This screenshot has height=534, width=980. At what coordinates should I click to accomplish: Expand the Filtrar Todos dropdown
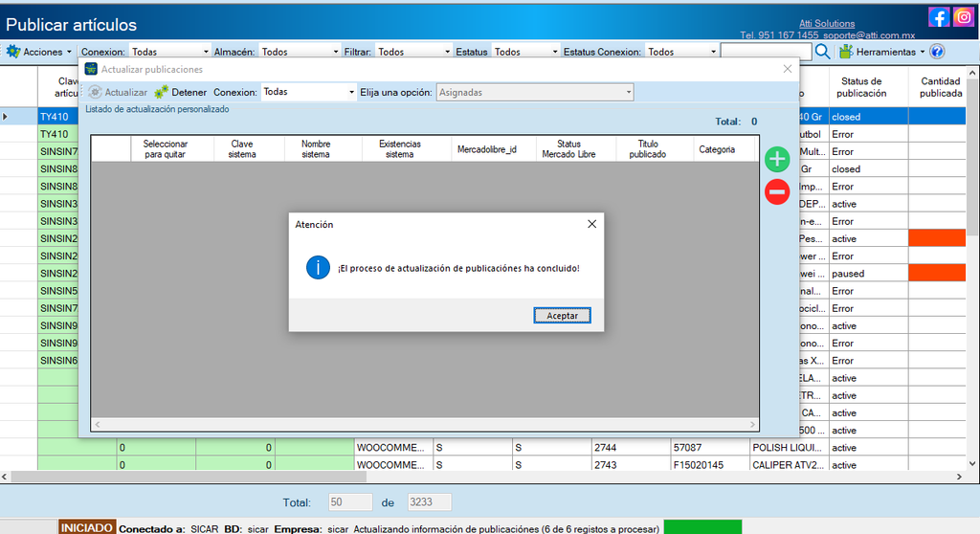click(447, 52)
